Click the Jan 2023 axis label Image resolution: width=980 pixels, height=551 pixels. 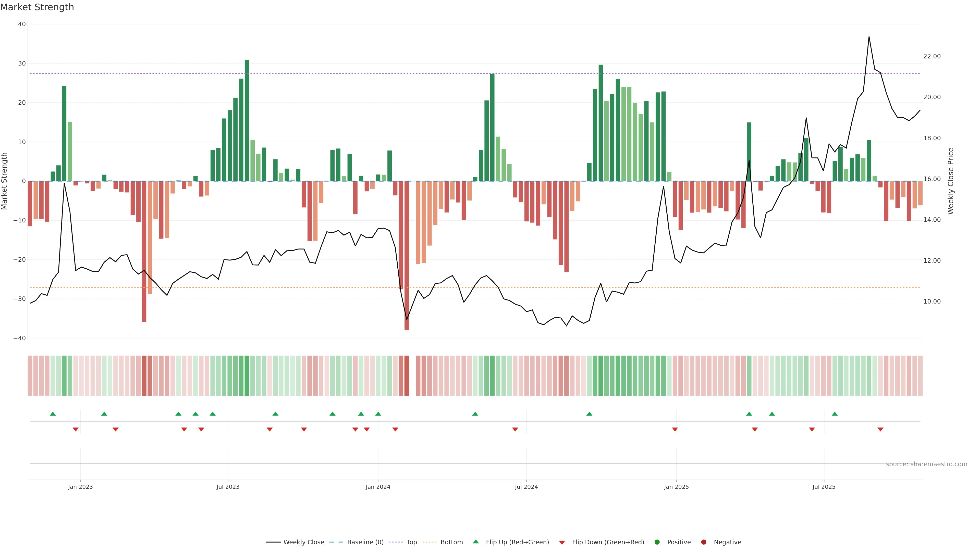(x=80, y=487)
